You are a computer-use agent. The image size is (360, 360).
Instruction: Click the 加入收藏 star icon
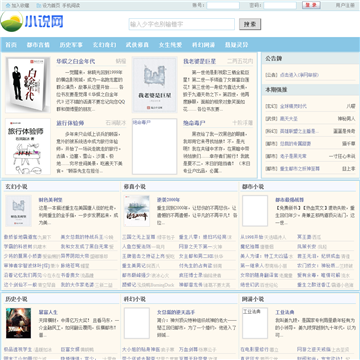(x=8, y=6)
